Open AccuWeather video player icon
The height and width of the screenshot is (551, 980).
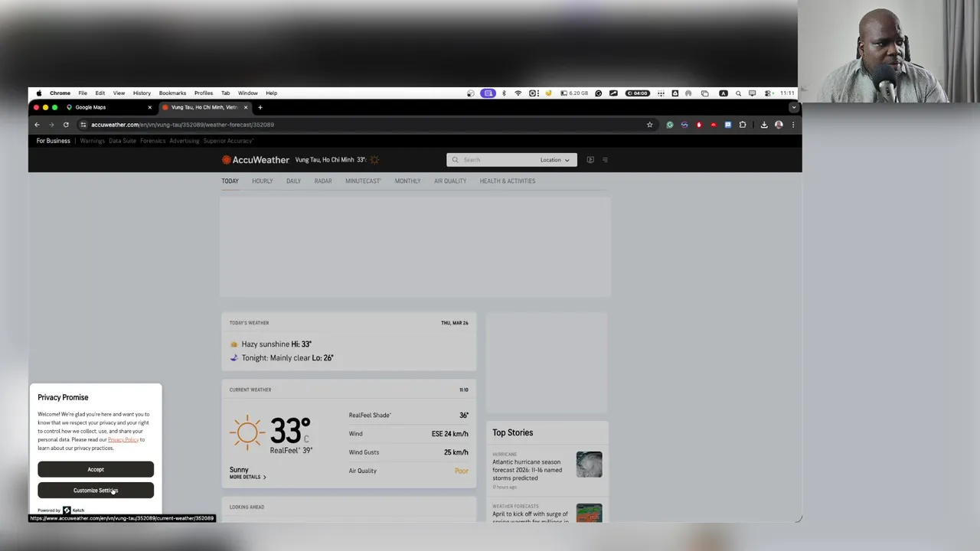point(590,160)
